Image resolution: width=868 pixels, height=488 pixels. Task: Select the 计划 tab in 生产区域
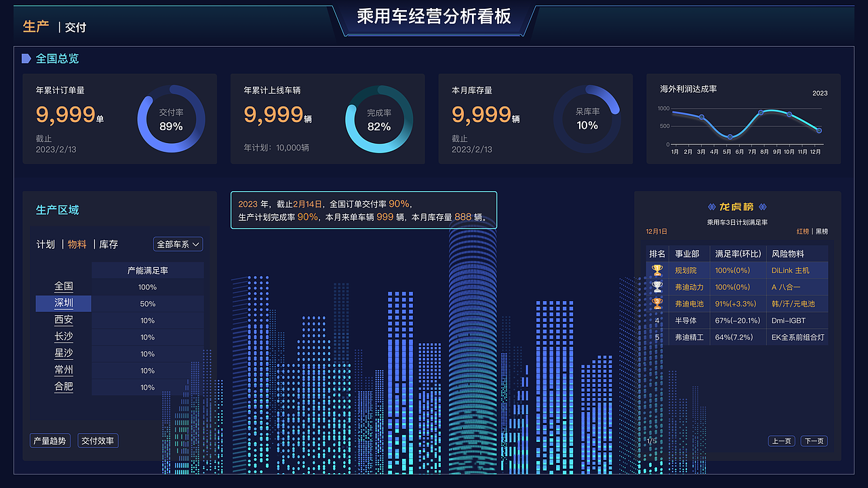(45, 244)
